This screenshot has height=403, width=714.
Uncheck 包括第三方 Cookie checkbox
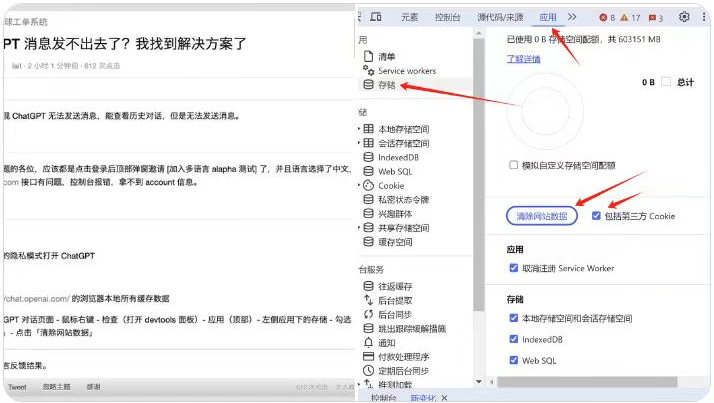point(596,215)
